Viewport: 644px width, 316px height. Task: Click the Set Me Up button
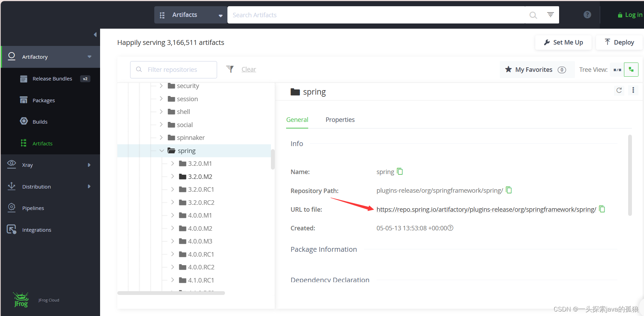click(x=563, y=42)
